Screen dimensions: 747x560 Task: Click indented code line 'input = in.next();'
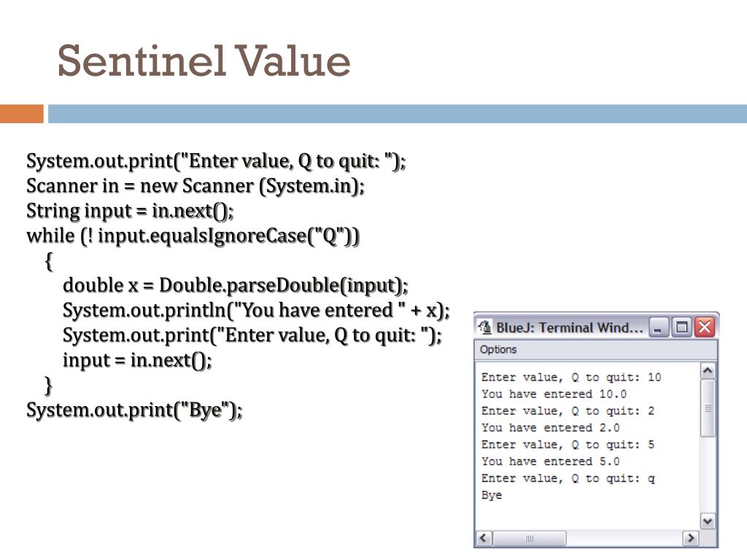137,360
